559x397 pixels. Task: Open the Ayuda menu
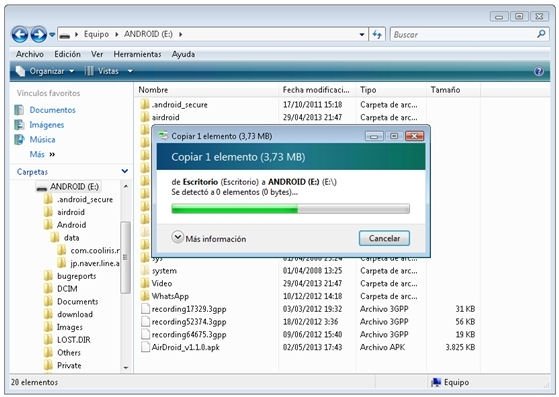pyautogui.click(x=183, y=54)
